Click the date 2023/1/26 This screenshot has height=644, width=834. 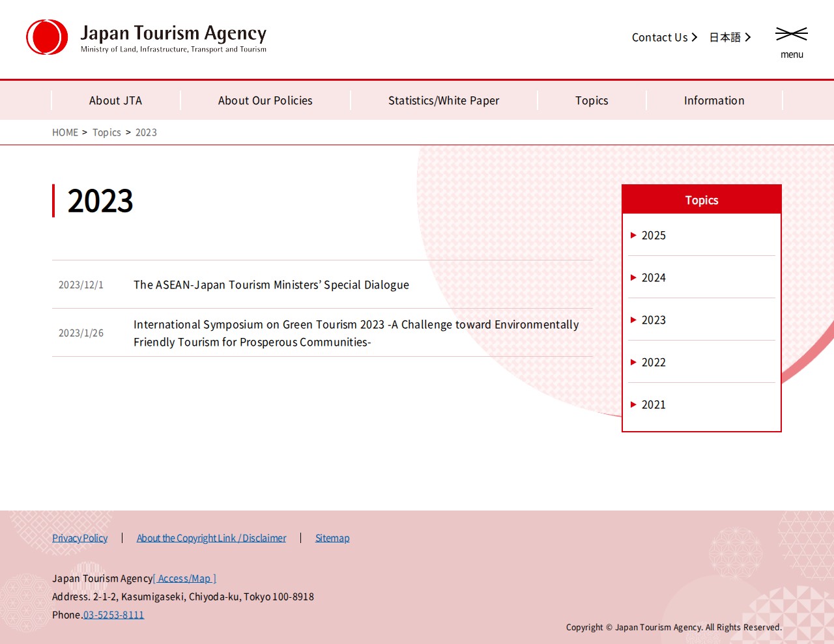(81, 333)
